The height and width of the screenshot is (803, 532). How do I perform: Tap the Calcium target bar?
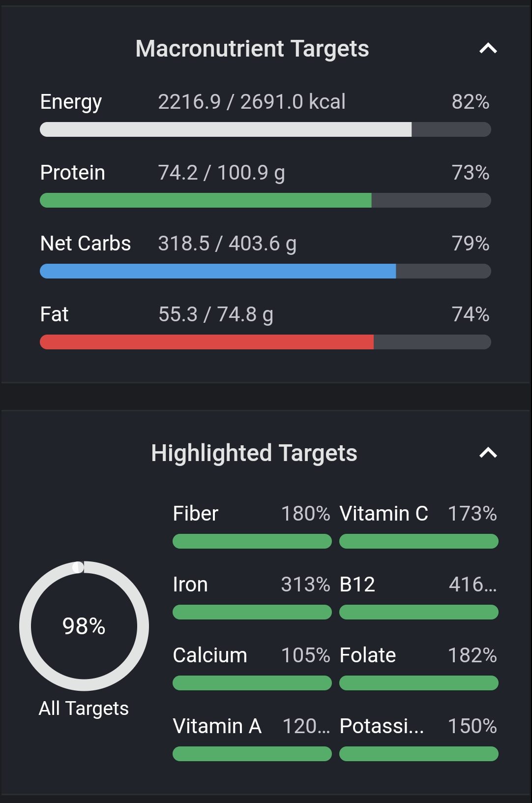click(252, 683)
